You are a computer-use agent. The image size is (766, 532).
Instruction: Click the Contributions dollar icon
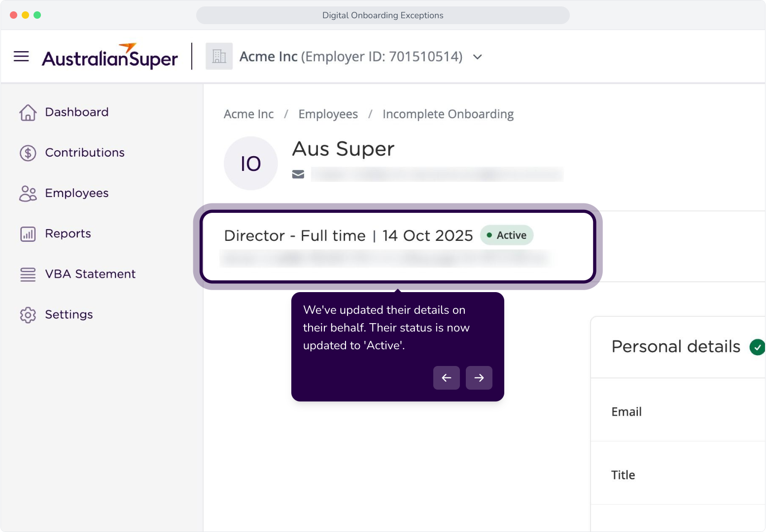tap(28, 153)
